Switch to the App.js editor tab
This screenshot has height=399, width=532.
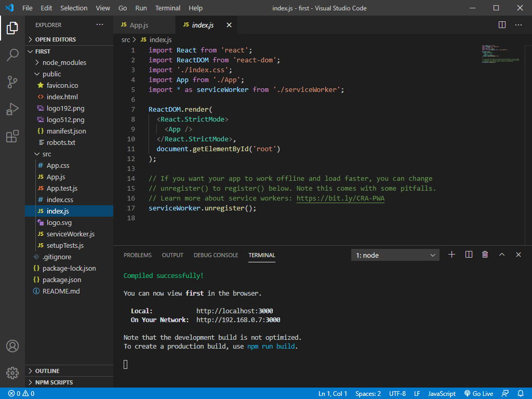[144, 25]
